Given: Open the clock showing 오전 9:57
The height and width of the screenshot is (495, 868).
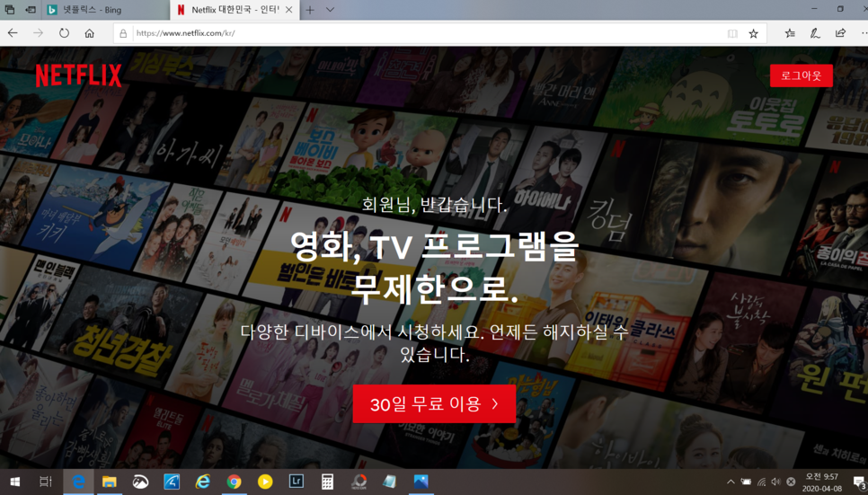Looking at the screenshot, I should coord(822,482).
